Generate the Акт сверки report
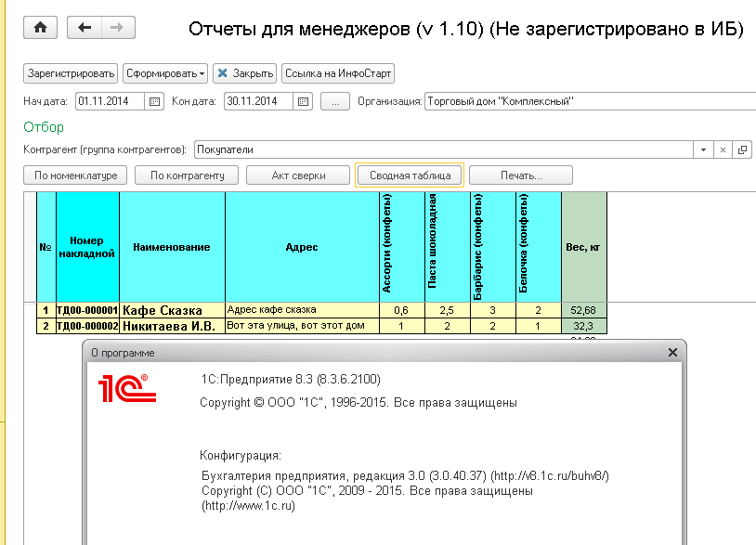 click(x=298, y=175)
